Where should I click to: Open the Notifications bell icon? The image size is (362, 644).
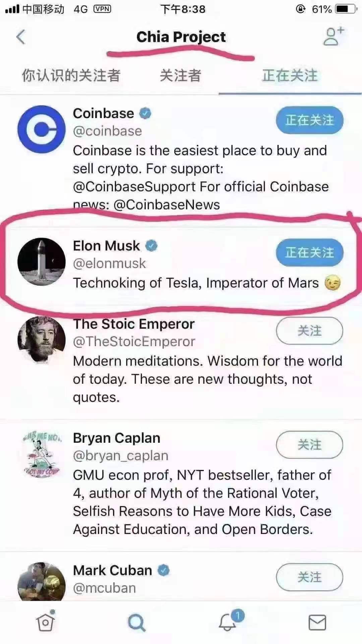(x=228, y=622)
